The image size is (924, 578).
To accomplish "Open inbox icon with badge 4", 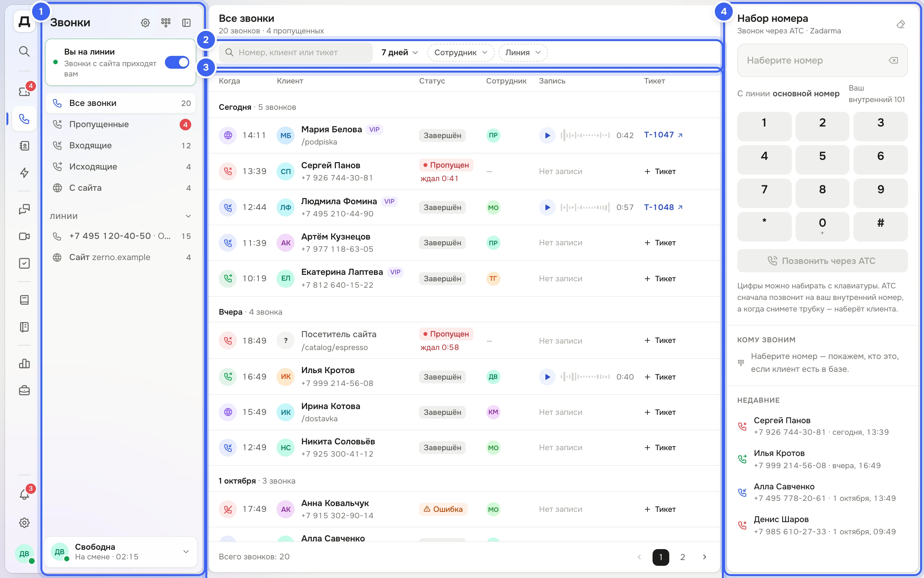I will click(24, 92).
